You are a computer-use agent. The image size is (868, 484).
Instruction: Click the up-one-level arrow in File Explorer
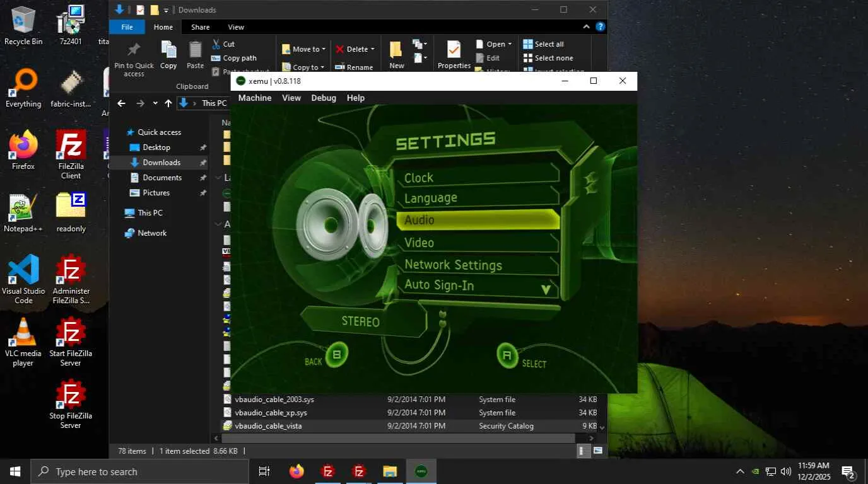click(x=168, y=103)
